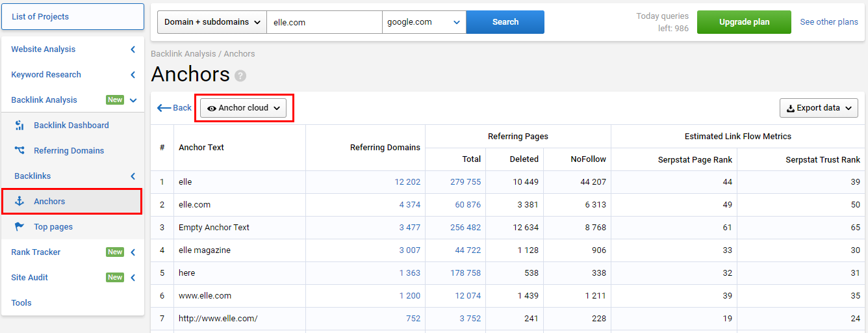Open the Export data dropdown
This screenshot has height=333, width=868.
pos(819,108)
